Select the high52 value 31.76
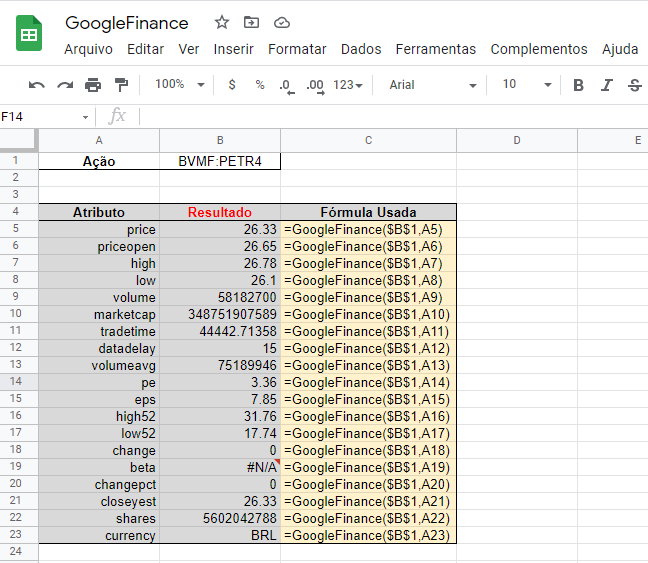This screenshot has width=648, height=563. tap(220, 416)
